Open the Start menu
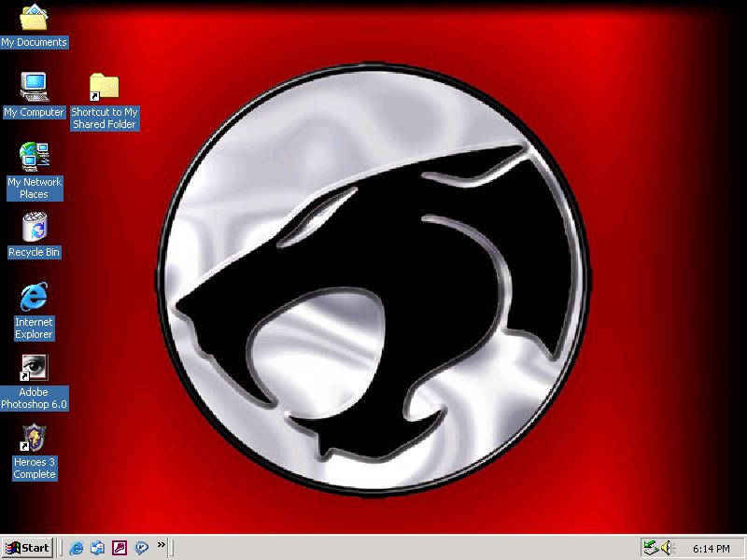 [27, 548]
